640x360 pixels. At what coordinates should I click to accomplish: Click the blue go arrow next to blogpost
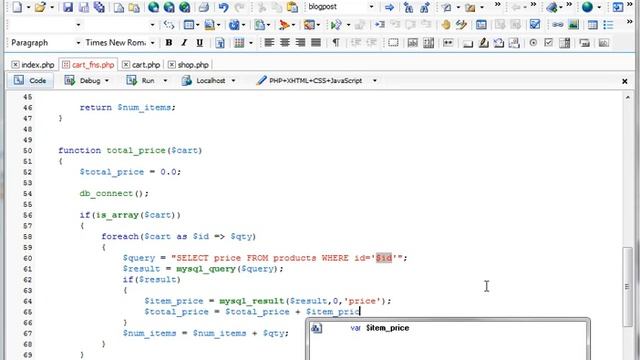(x=389, y=7)
